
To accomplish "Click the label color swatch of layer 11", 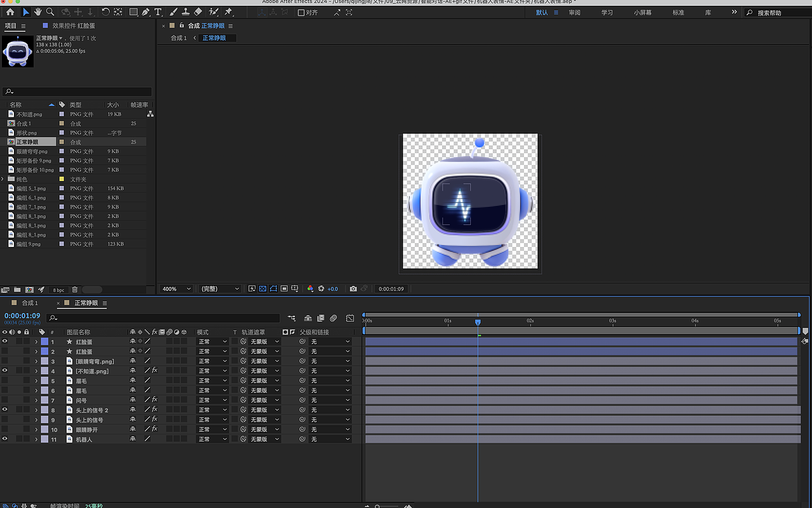I will 44,439.
